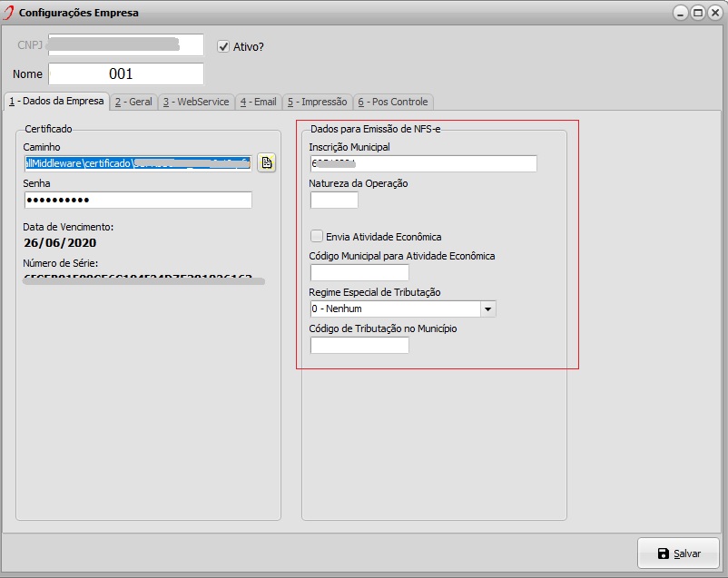Click the Salvar button
The width and height of the screenshot is (728, 578).
[678, 553]
